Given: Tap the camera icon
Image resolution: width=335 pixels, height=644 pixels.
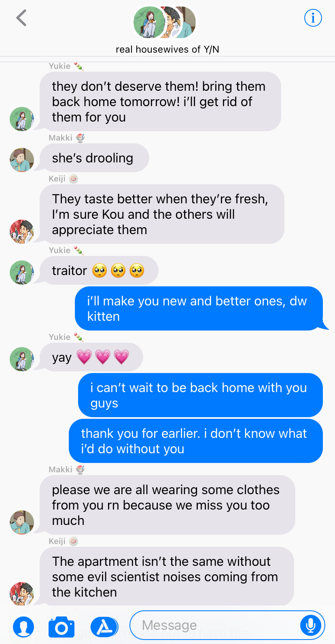Looking at the screenshot, I should click(61, 627).
